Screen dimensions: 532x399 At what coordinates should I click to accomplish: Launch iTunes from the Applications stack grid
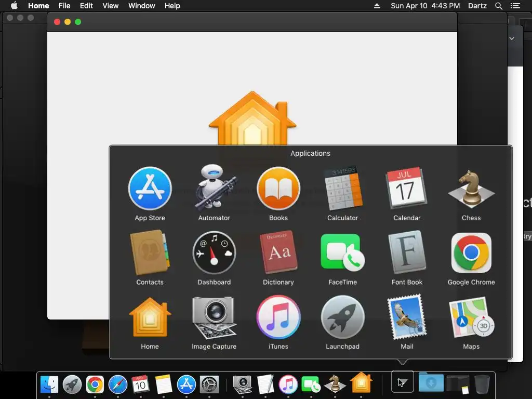(x=278, y=317)
